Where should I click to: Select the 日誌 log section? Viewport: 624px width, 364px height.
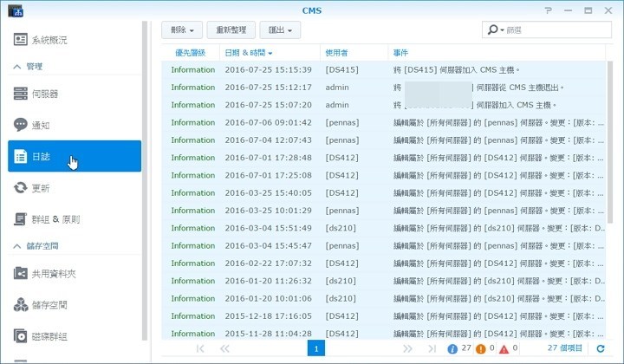coord(75,156)
